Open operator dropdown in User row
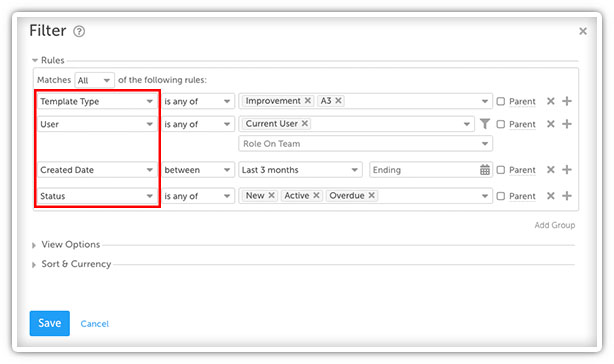 tap(198, 124)
